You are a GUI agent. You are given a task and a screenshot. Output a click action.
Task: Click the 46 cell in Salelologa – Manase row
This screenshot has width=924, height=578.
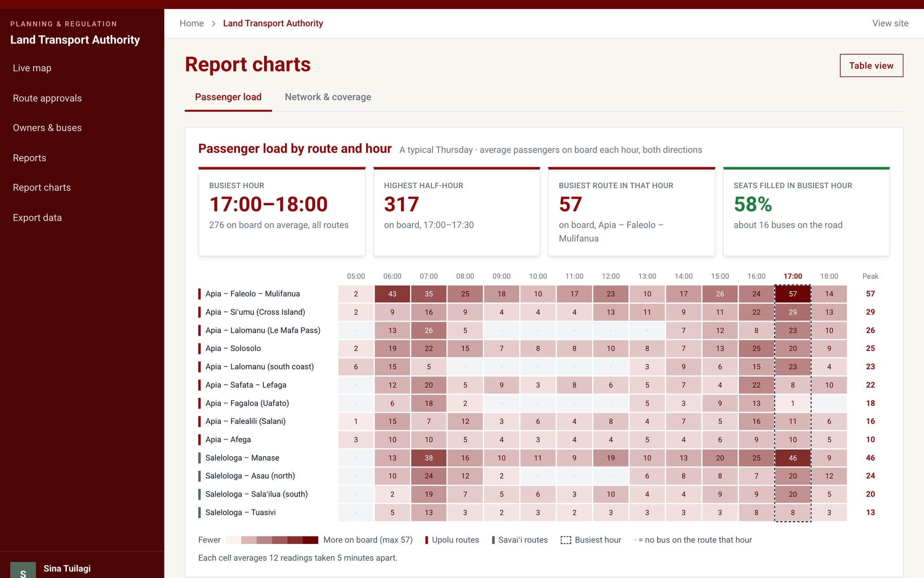coord(793,458)
